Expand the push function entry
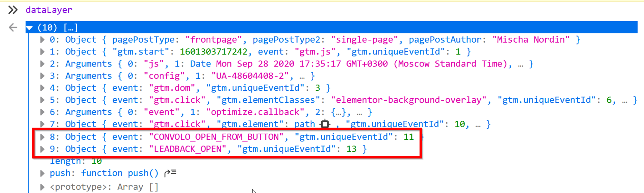 [42, 173]
